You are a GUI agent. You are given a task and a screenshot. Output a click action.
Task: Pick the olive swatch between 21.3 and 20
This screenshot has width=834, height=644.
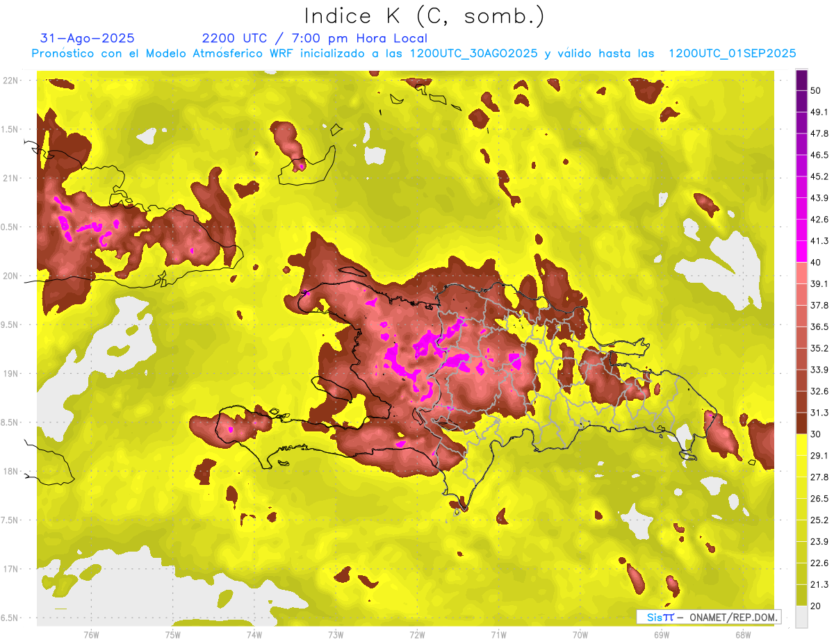(801, 595)
